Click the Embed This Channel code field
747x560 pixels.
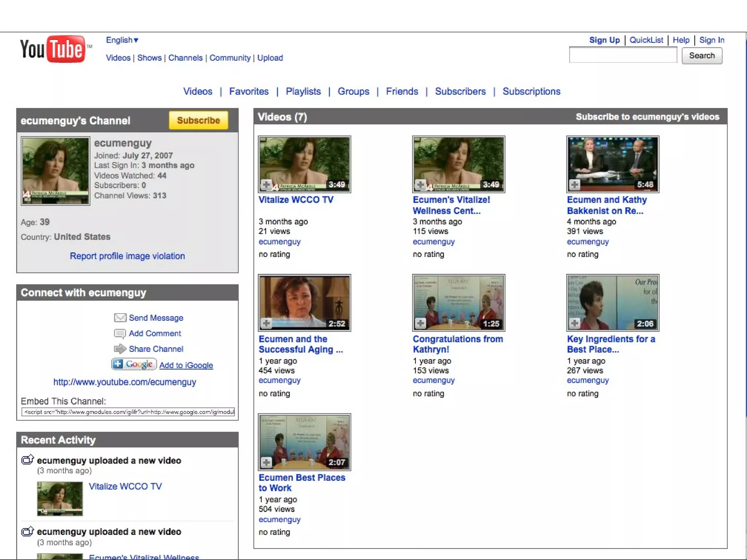coord(128,412)
